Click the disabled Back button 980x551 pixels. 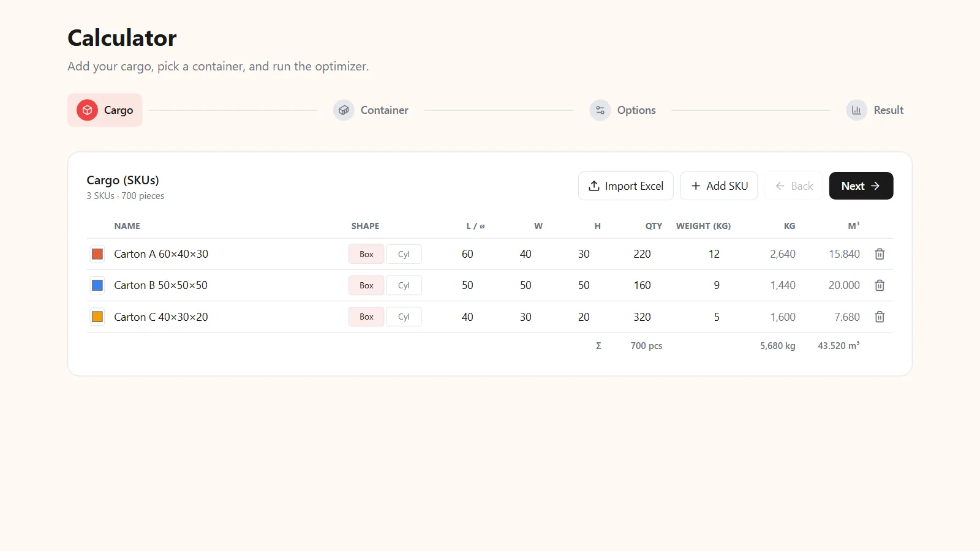(x=793, y=186)
